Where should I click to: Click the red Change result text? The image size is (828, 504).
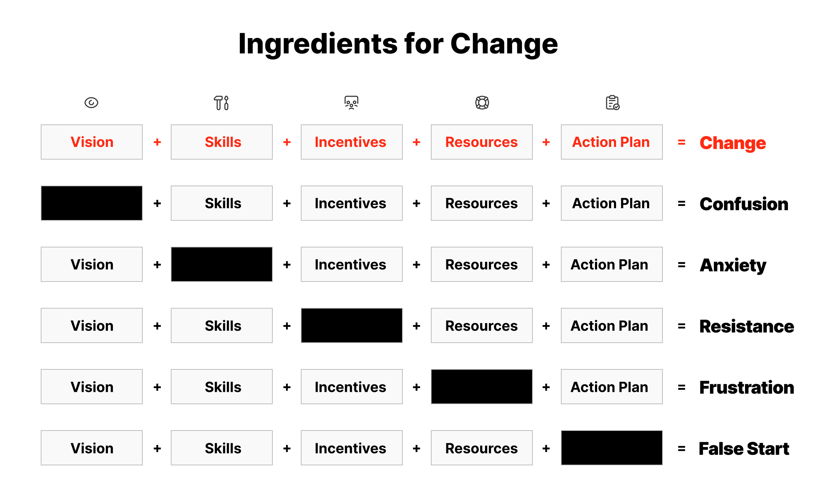[x=733, y=143]
